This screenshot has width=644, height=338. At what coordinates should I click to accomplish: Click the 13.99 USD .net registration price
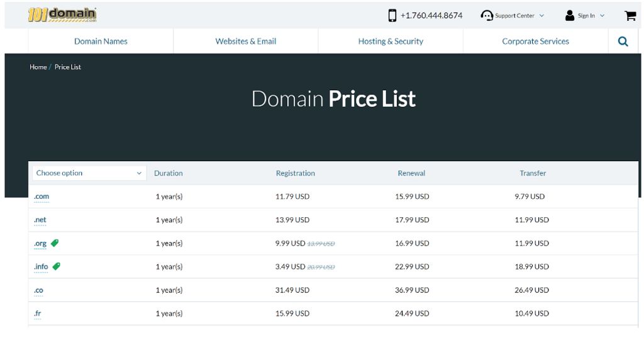(x=292, y=220)
